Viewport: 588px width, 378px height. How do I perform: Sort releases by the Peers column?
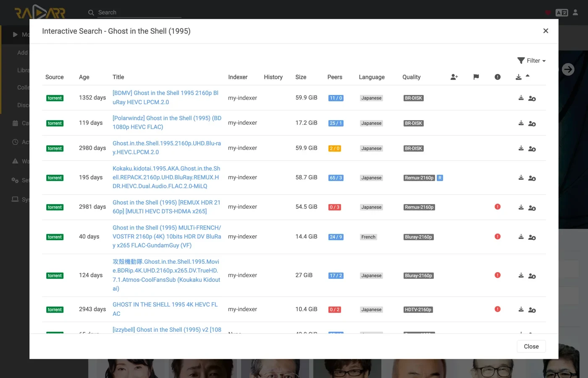(335, 77)
